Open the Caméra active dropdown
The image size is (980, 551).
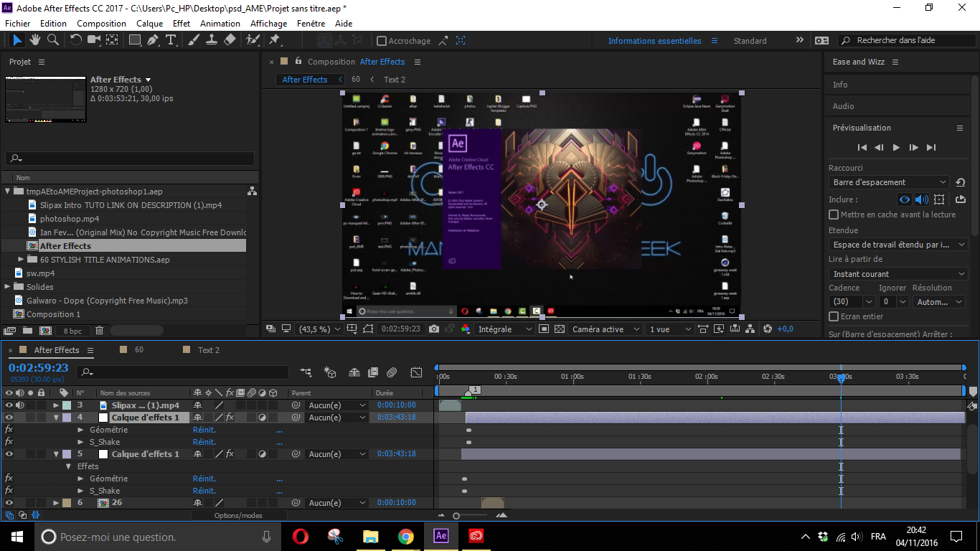(x=606, y=329)
